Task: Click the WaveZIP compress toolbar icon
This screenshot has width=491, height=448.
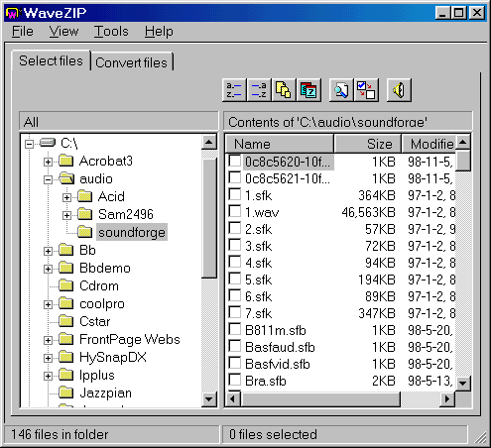Action: [x=308, y=90]
